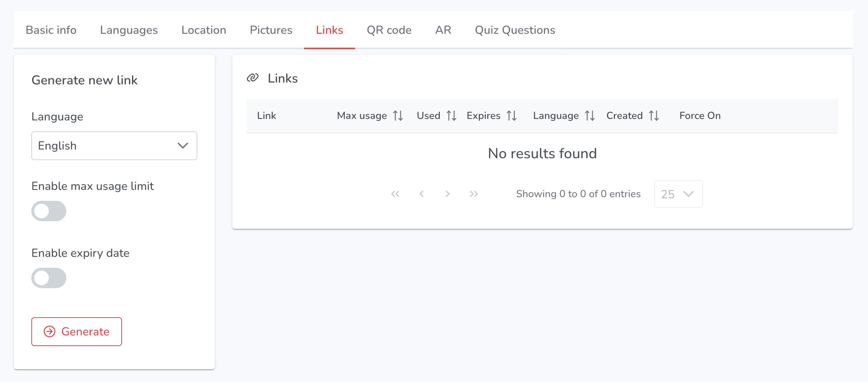
Task: Sort table by Max usage column arrows
Action: click(x=398, y=116)
